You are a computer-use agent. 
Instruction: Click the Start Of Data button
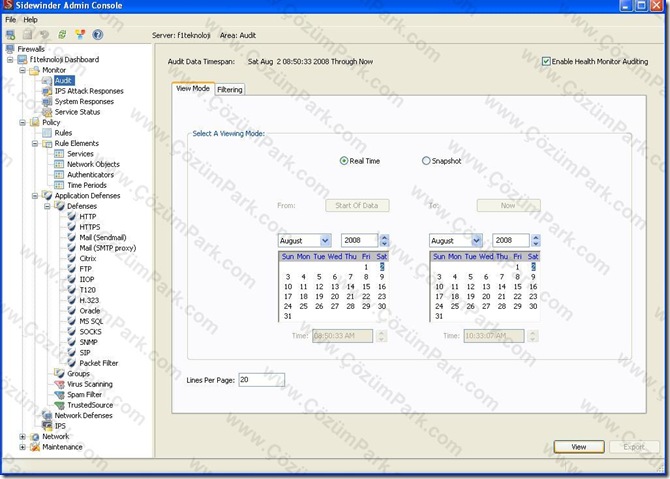tap(357, 206)
